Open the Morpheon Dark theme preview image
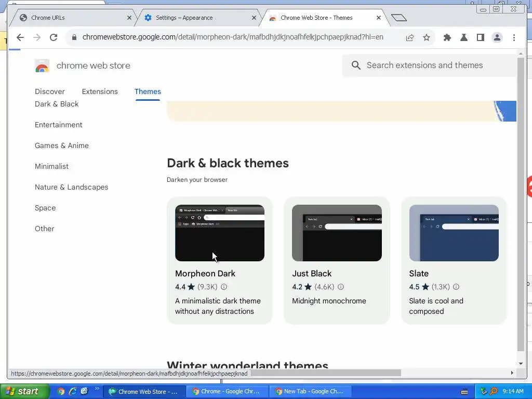Image resolution: width=532 pixels, height=399 pixels. point(220,233)
